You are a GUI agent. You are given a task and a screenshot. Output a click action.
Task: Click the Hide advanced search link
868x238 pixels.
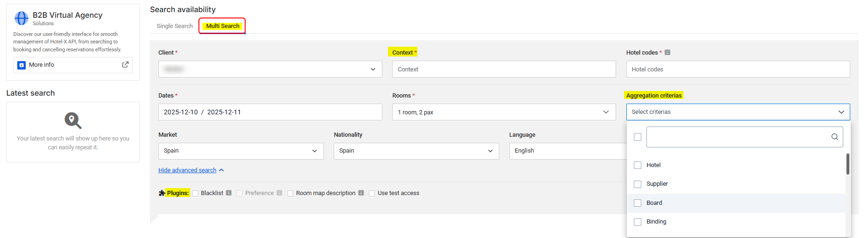[187, 170]
